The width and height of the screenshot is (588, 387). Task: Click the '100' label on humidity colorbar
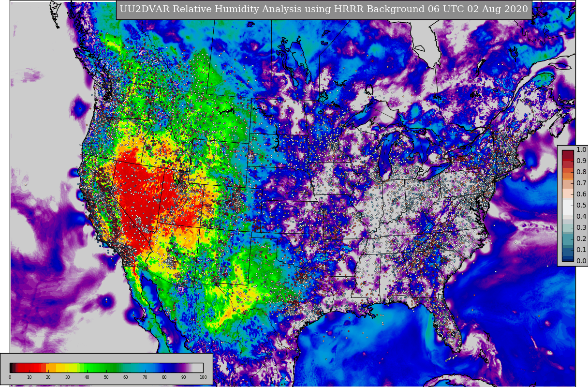pyautogui.click(x=203, y=377)
